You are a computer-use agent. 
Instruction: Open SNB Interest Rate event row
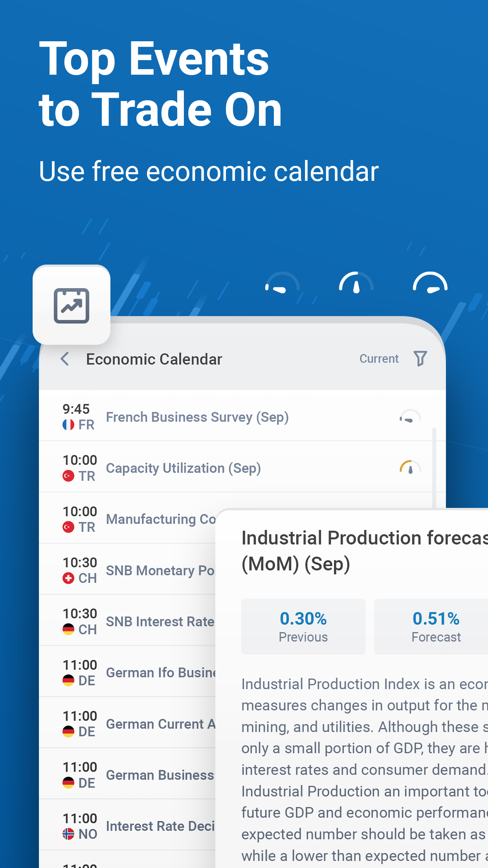coord(160,622)
